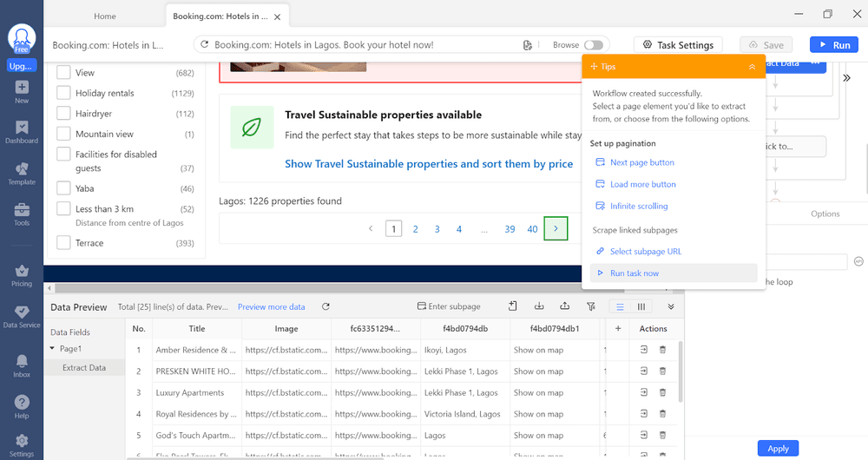Check the View filter checkbox

click(x=63, y=73)
